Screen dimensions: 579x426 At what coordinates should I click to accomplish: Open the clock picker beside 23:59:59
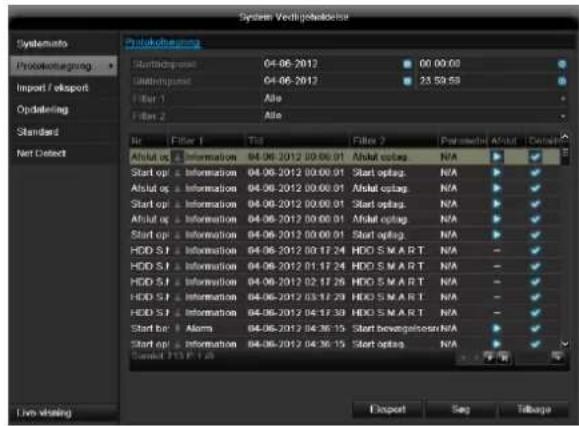562,81
